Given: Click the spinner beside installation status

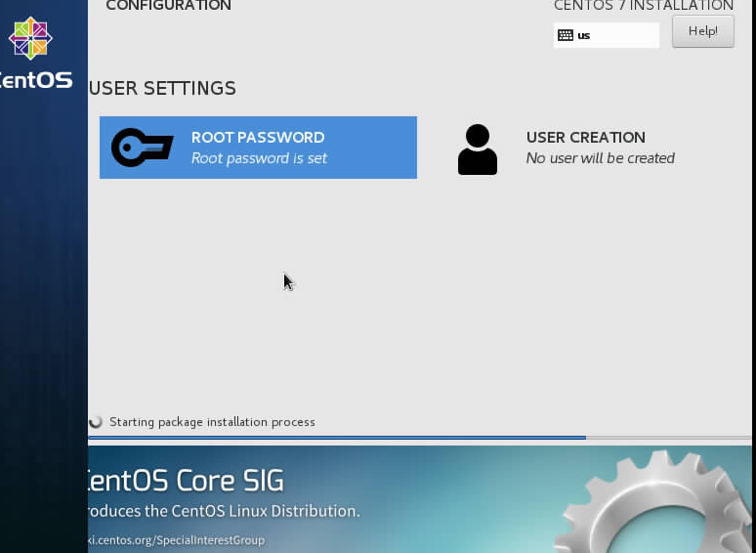Looking at the screenshot, I should tap(96, 422).
